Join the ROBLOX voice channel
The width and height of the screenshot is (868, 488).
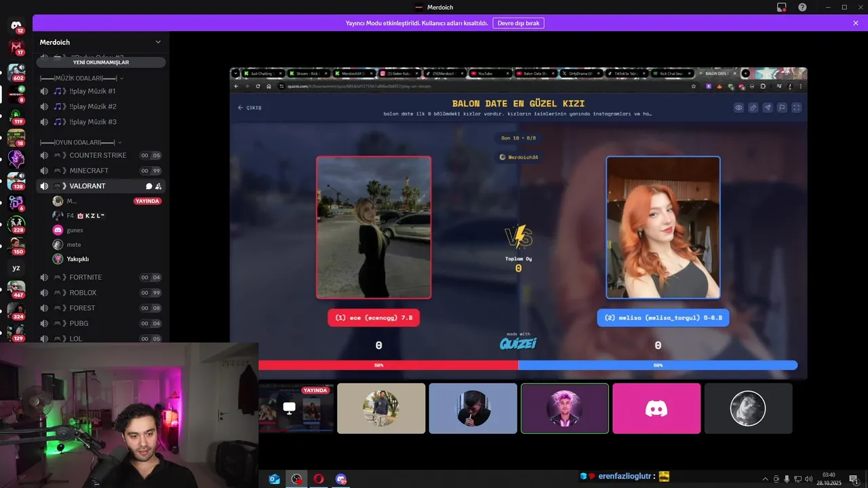click(101, 293)
